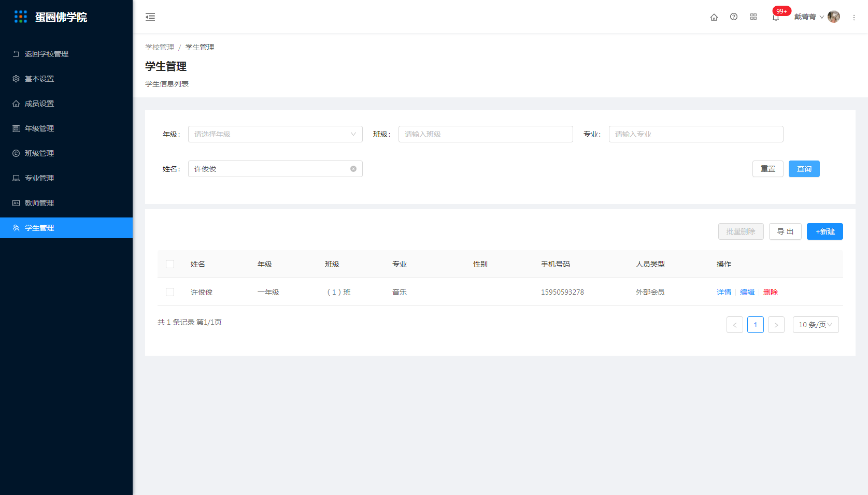Open 年级管理 menu item
The image size is (868, 495).
coord(66,128)
